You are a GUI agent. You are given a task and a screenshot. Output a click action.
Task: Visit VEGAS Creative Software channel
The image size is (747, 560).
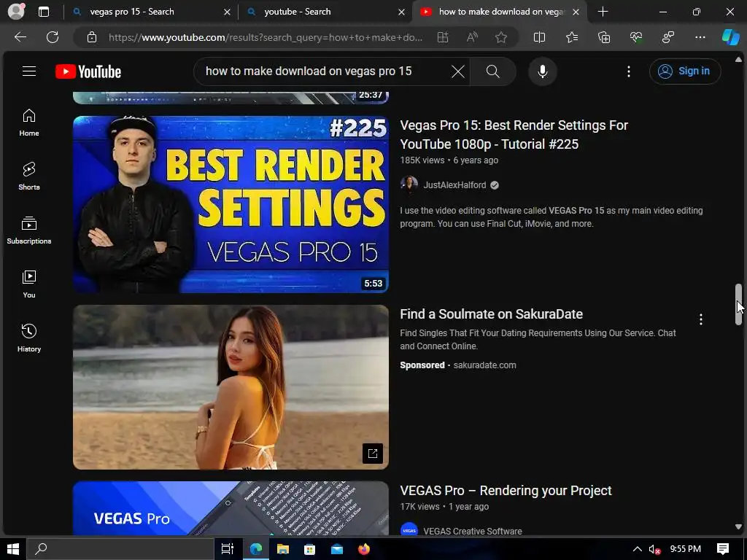[x=473, y=531]
